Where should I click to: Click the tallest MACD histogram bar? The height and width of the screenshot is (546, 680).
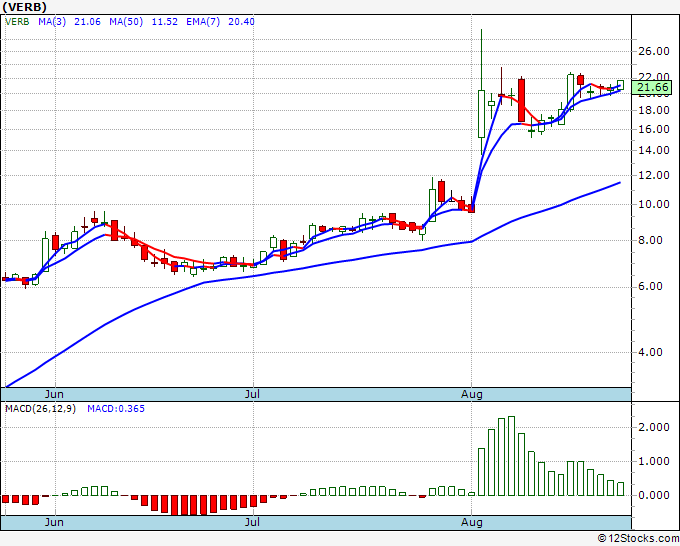point(511,456)
